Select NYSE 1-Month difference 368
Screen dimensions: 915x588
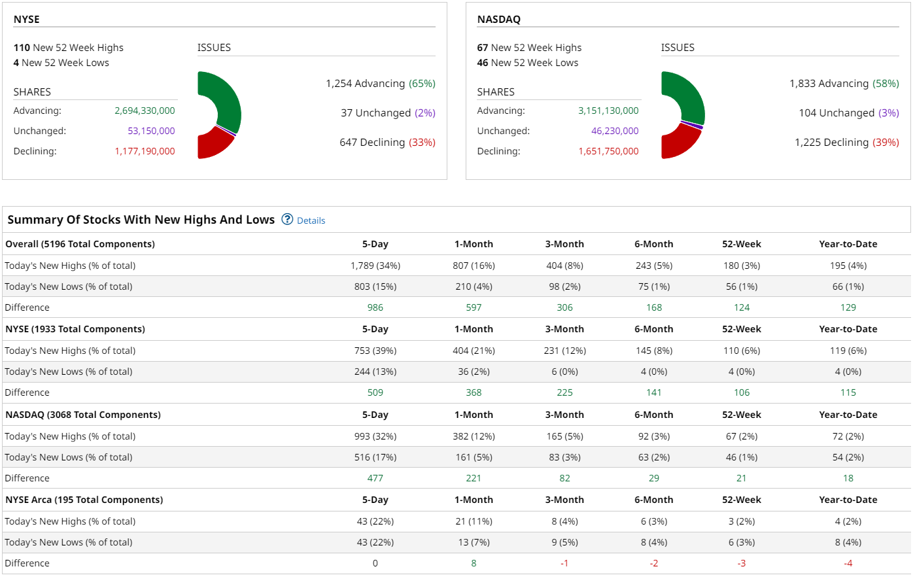point(474,392)
